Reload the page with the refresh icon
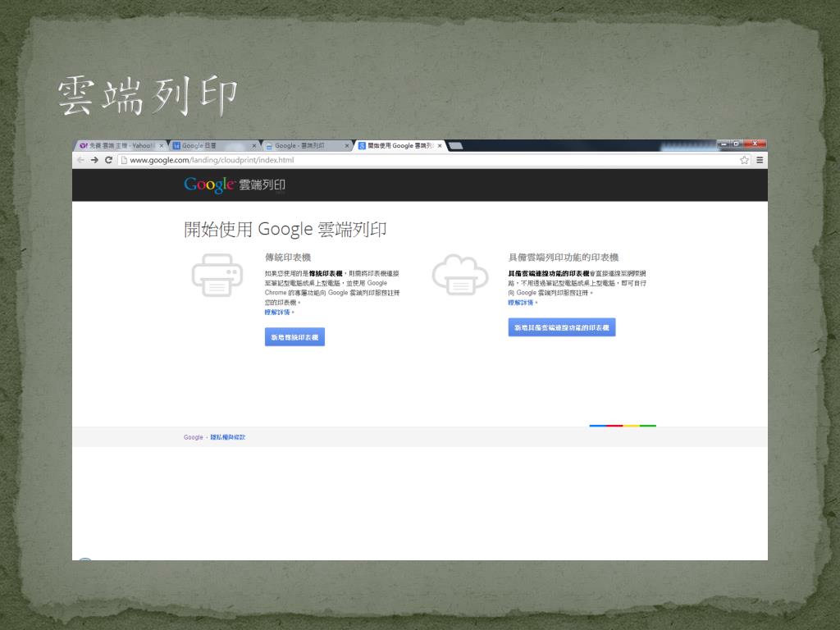840x630 pixels. (109, 160)
